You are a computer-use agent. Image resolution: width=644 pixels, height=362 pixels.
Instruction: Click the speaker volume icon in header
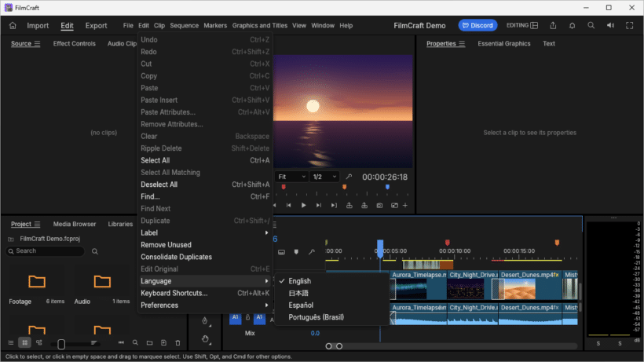[x=610, y=25]
